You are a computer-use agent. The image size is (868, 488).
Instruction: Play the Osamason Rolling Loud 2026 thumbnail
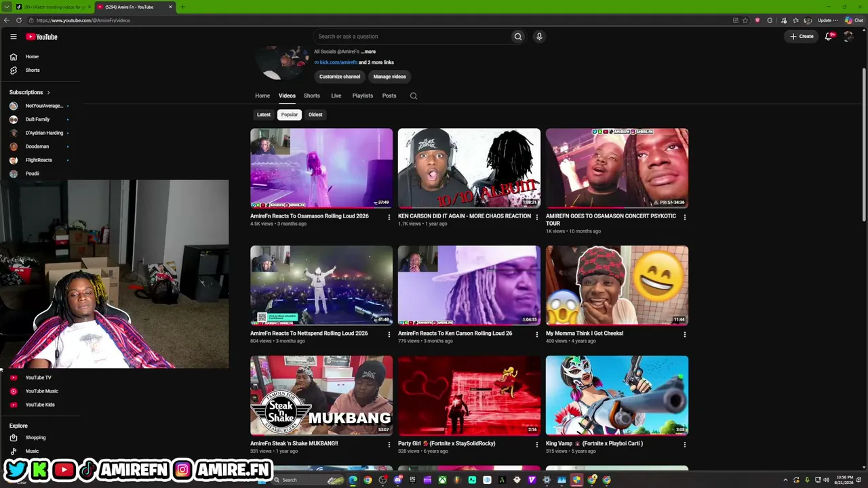pyautogui.click(x=321, y=168)
